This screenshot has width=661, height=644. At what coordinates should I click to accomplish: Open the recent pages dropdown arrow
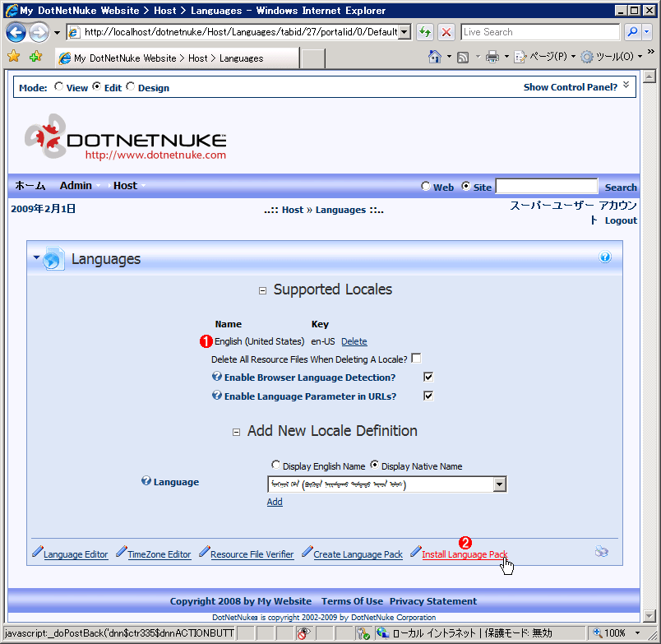[x=57, y=32]
